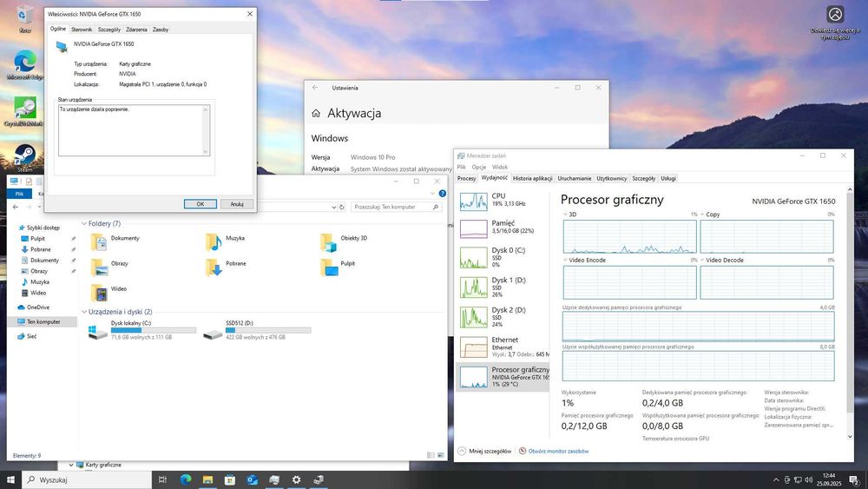Click the Windows Start button
The width and height of the screenshot is (868, 489).
(11, 479)
